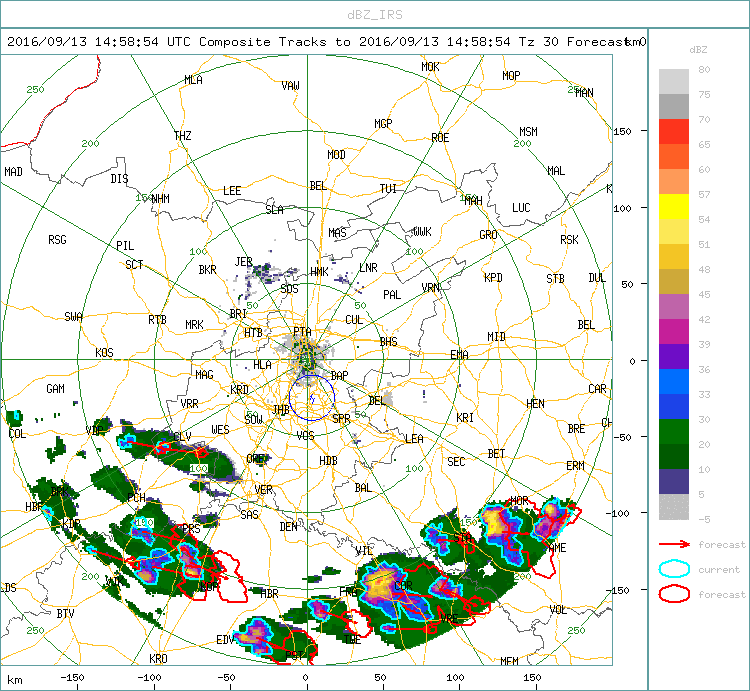Click the RSG station label
This screenshot has height=691, width=750.
click(x=57, y=240)
